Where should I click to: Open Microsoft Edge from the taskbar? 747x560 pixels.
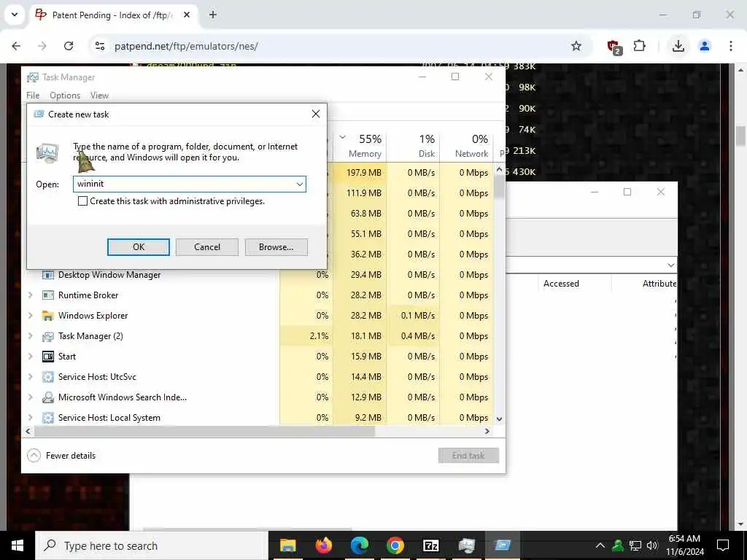(359, 545)
